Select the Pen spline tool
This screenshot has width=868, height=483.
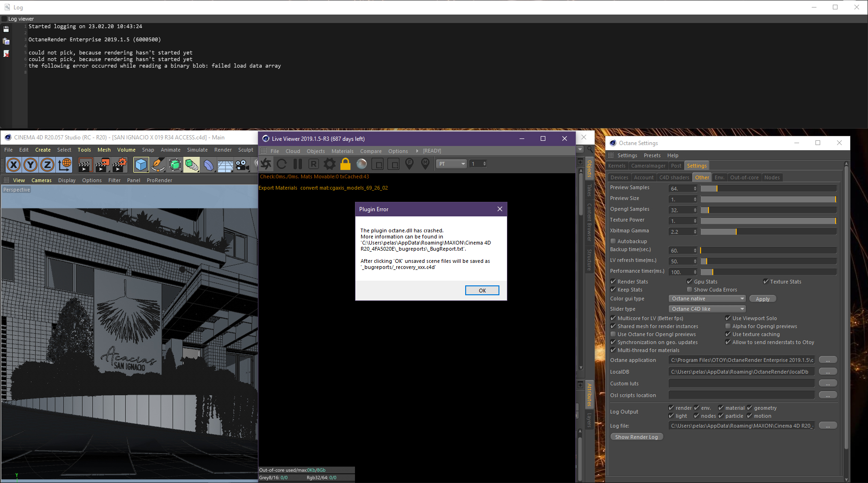tap(158, 164)
